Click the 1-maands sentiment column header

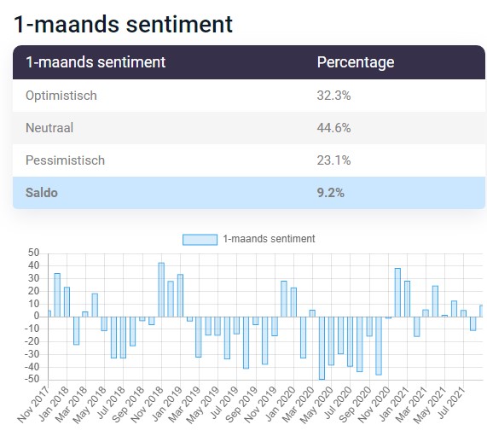click(x=96, y=62)
